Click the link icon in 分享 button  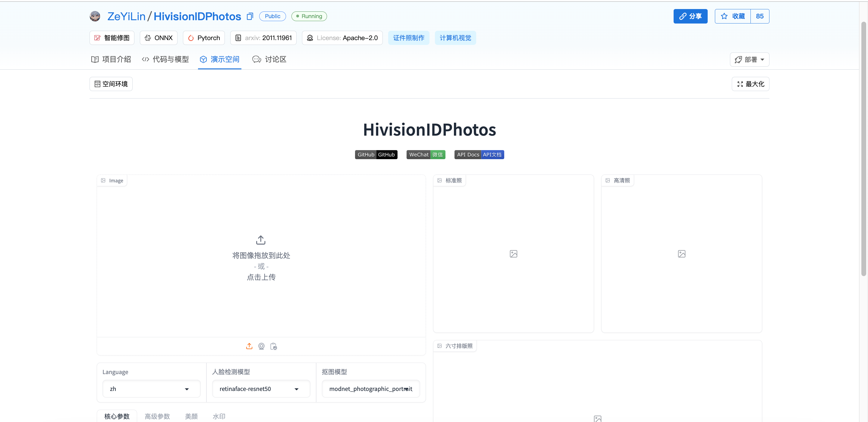[x=682, y=16]
